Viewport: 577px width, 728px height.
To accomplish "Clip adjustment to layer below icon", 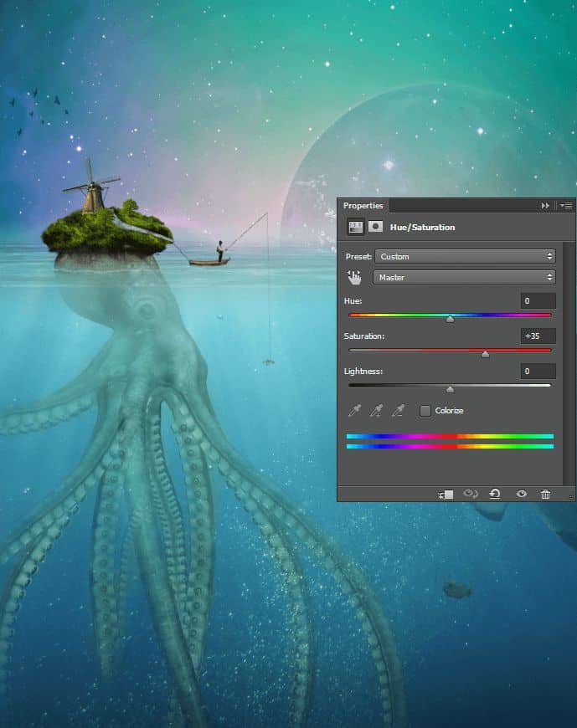I will pyautogui.click(x=446, y=494).
